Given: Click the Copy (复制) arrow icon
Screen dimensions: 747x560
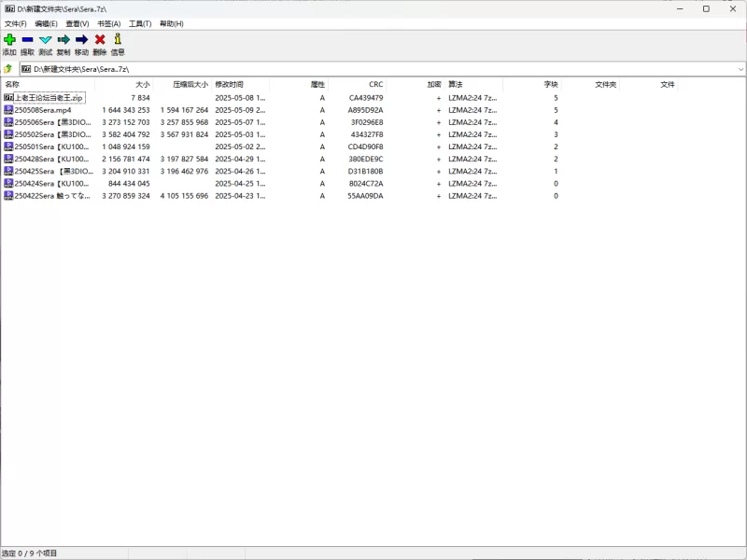Looking at the screenshot, I should pyautogui.click(x=63, y=39).
